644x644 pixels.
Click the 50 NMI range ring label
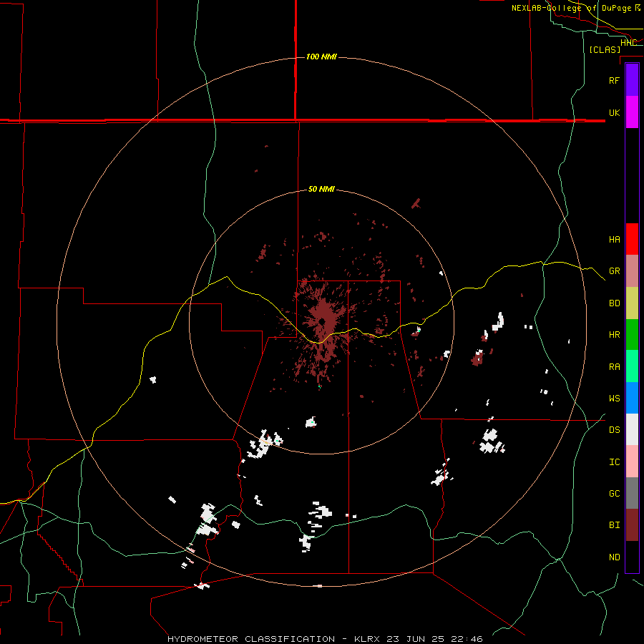pos(321,190)
